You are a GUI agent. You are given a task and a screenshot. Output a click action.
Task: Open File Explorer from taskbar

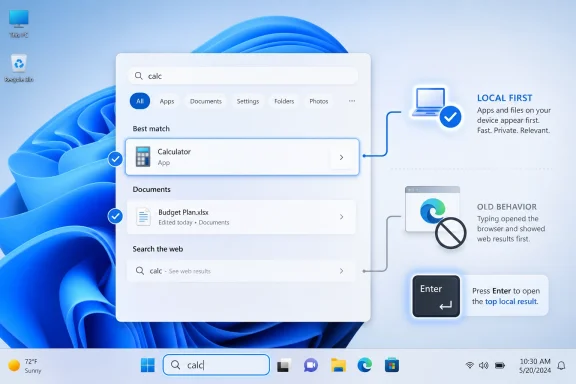338,365
